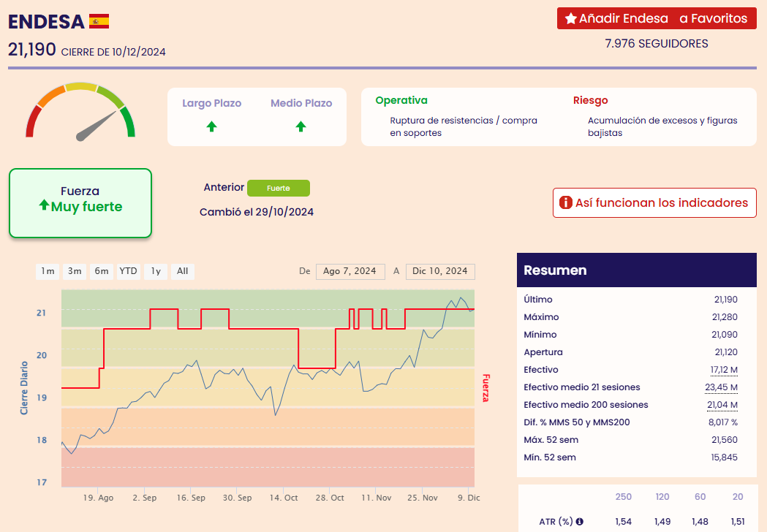
Task: Select the 1y chart period
Action: (x=156, y=271)
